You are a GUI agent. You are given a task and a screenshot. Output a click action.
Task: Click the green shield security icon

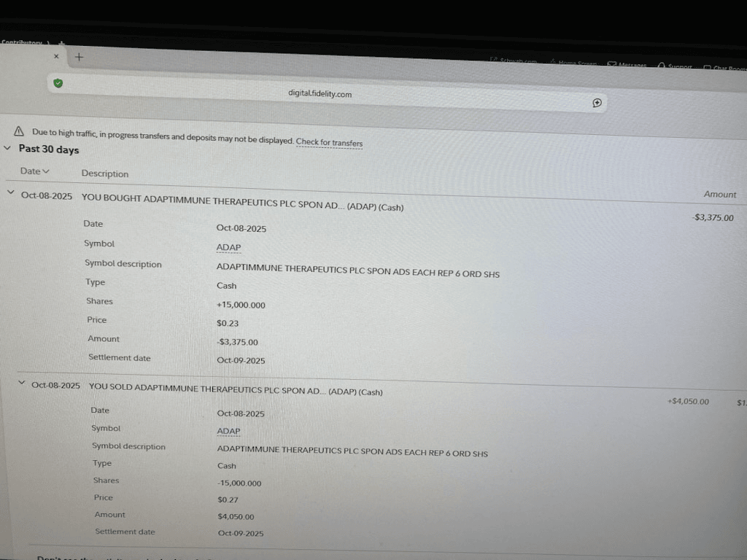(x=58, y=83)
